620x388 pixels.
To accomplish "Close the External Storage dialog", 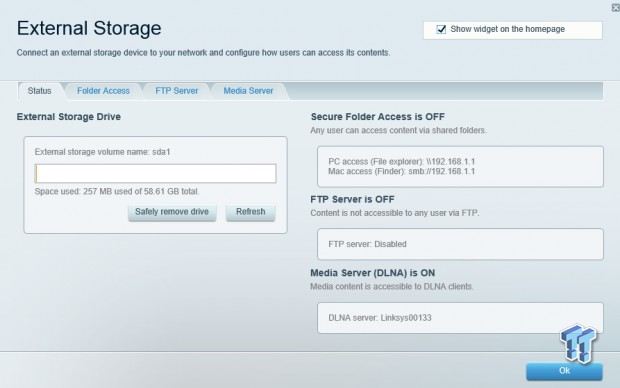I will [616, 8].
